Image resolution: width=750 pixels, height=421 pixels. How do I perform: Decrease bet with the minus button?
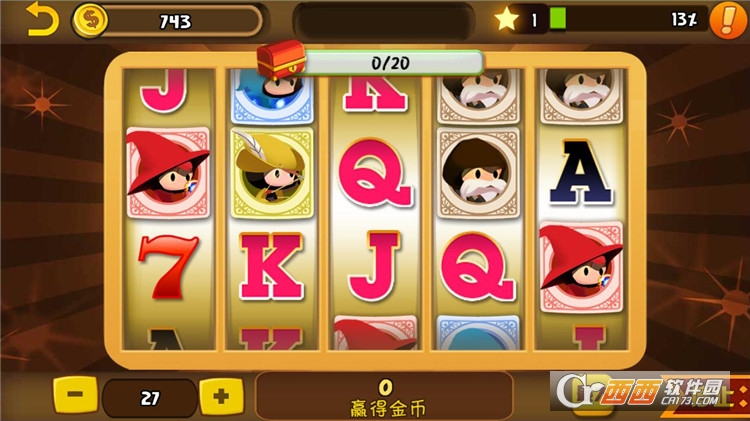(75, 395)
